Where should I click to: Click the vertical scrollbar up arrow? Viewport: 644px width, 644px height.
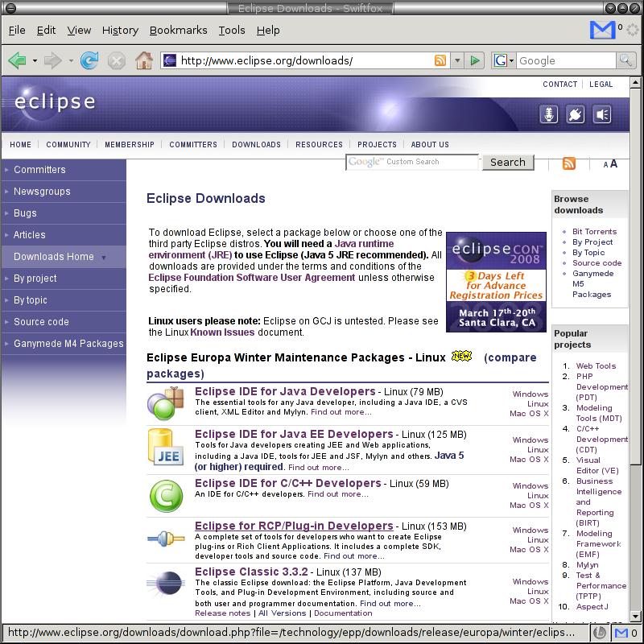click(635, 82)
